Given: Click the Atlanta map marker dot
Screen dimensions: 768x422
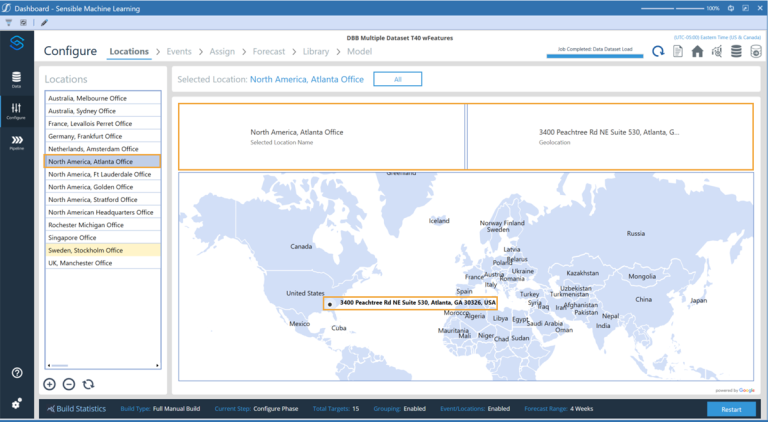Looking at the screenshot, I should pos(330,305).
